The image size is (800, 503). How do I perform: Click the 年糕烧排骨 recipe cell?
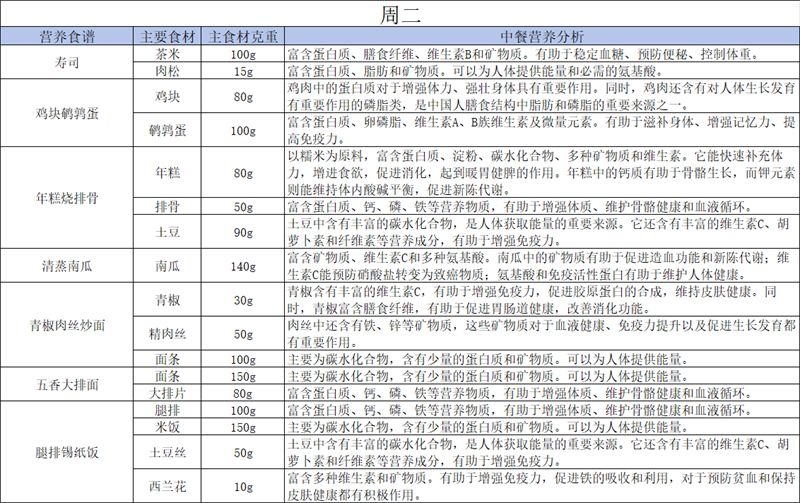pyautogui.click(x=67, y=197)
